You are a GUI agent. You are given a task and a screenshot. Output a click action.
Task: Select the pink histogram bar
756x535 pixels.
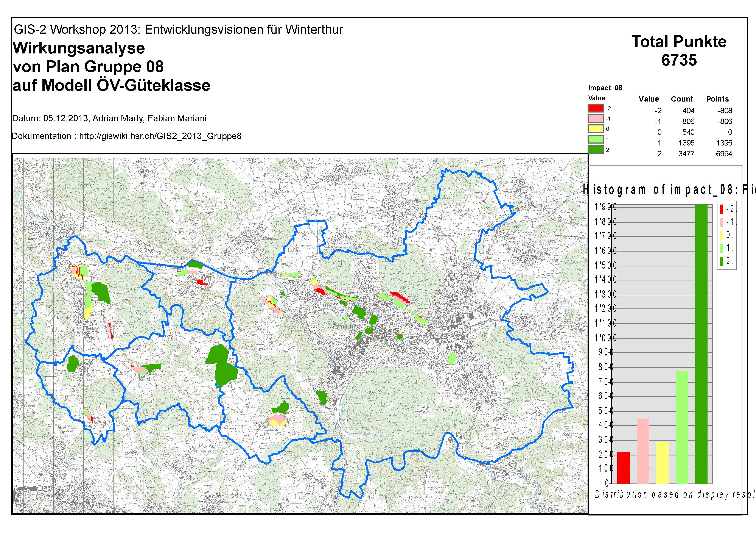point(643,451)
